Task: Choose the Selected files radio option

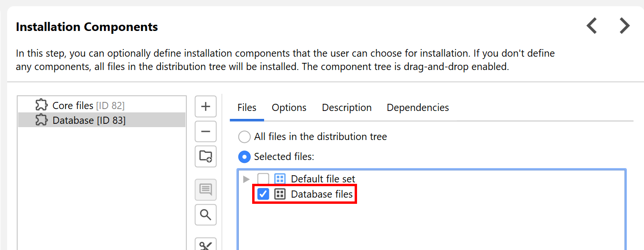Action: tap(245, 157)
